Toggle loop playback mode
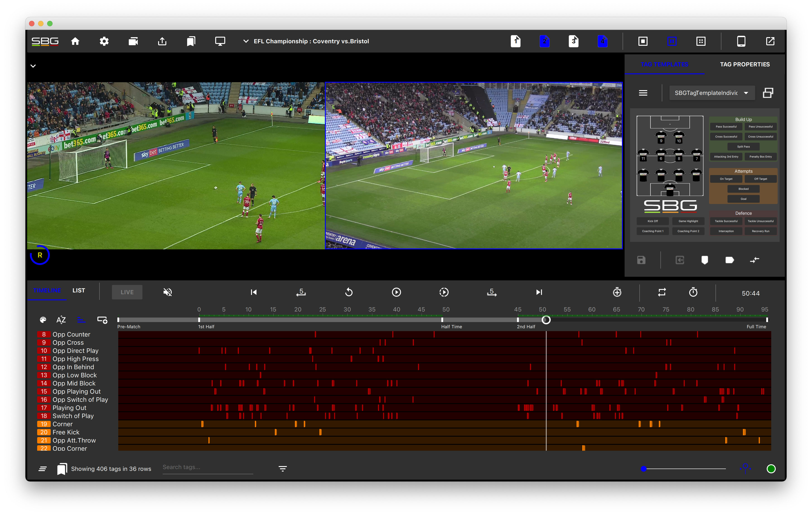This screenshot has height=515, width=812. click(662, 292)
